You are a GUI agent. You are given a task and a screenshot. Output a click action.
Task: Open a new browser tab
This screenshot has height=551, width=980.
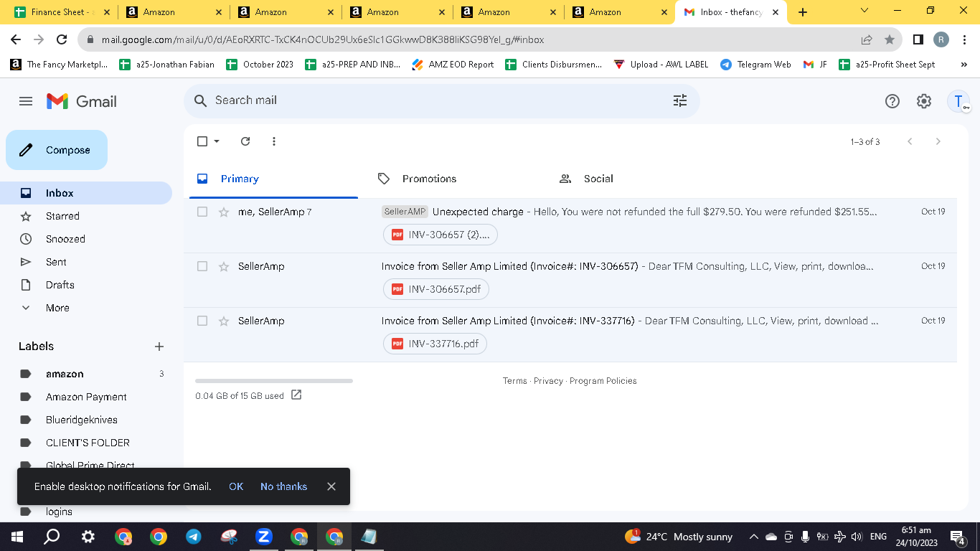[x=803, y=12]
